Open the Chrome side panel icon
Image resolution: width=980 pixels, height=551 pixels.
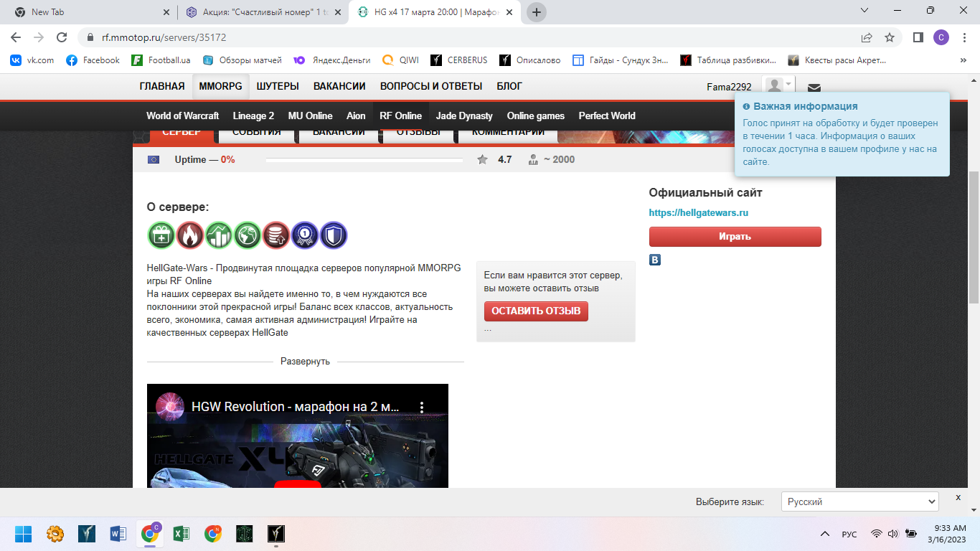tap(918, 37)
